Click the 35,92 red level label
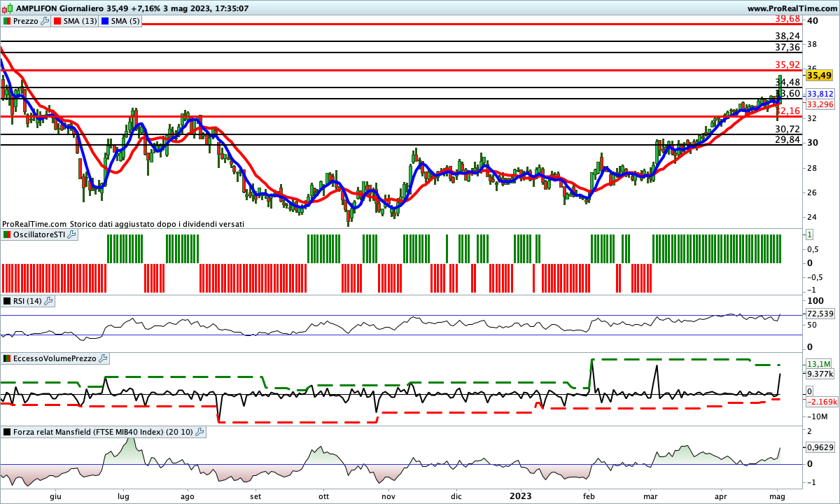Viewport: 840px width, 504px height. pos(788,64)
